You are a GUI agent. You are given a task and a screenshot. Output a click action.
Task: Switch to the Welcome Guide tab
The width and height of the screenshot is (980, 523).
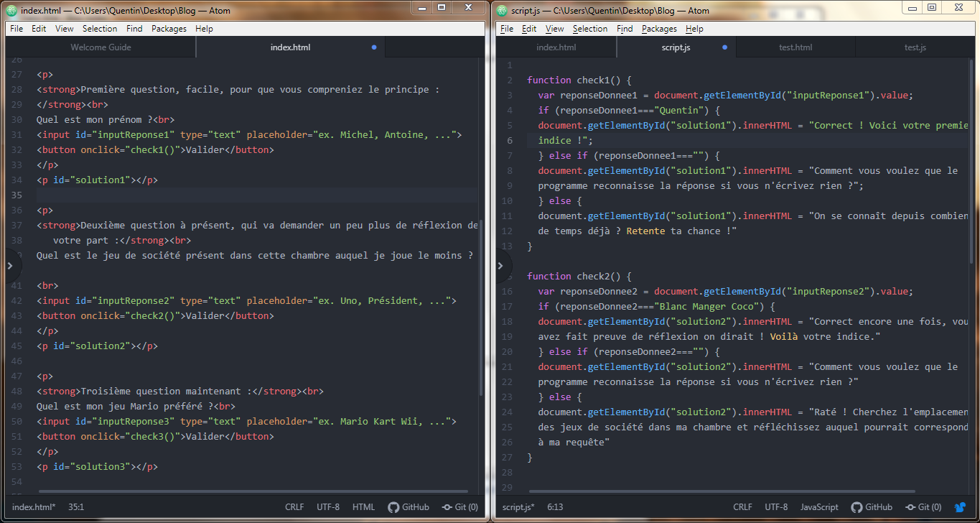(101, 47)
